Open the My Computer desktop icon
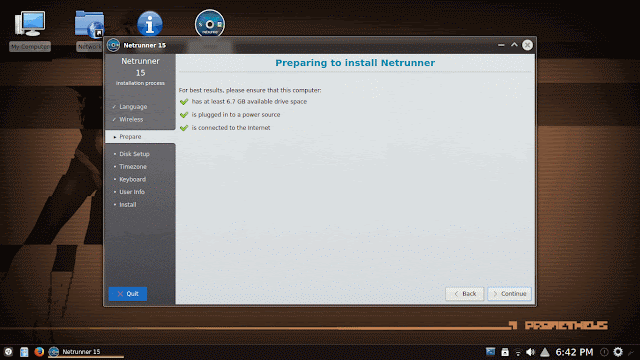This screenshot has height=360, width=640. click(30, 30)
